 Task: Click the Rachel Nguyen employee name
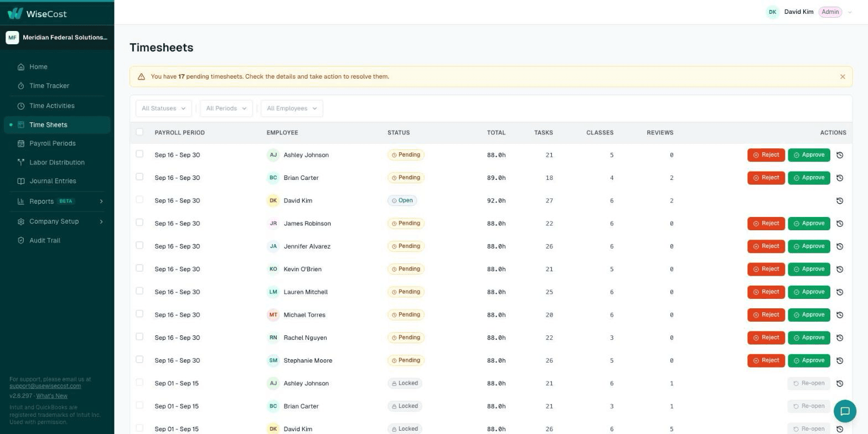(x=305, y=338)
